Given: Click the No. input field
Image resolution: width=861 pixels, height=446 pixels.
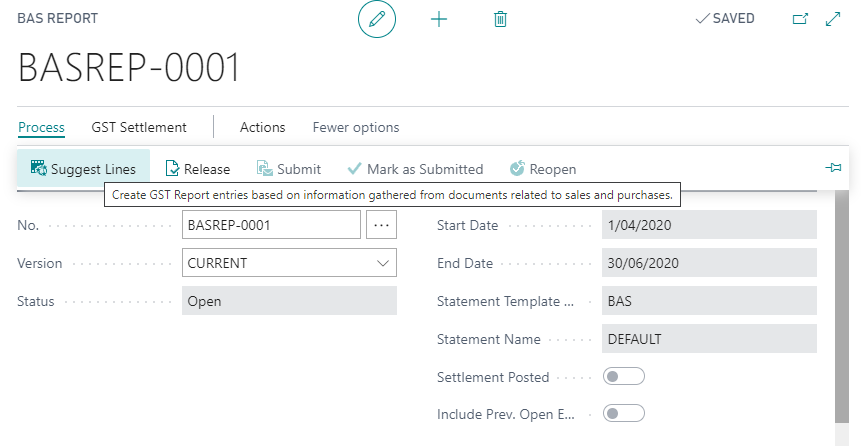Looking at the screenshot, I should click(x=271, y=225).
